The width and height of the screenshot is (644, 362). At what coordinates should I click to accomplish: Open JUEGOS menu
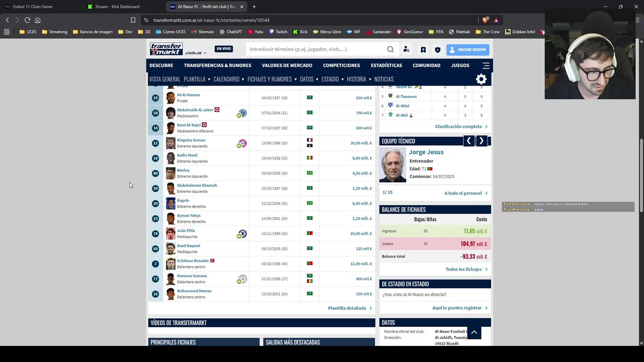pyautogui.click(x=460, y=65)
